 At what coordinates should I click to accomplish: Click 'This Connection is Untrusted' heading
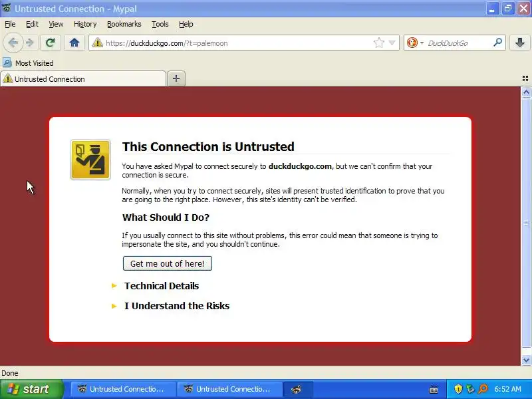208,146
